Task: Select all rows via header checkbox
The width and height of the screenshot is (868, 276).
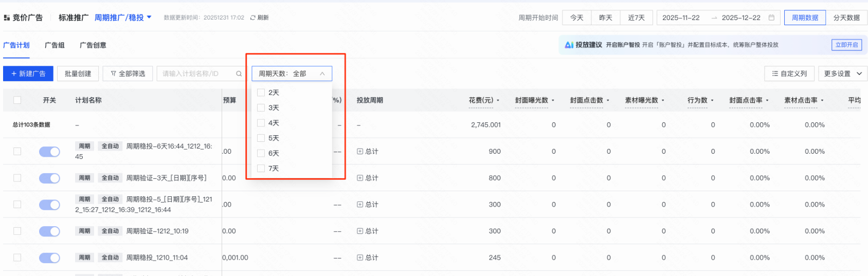Action: coord(17,100)
